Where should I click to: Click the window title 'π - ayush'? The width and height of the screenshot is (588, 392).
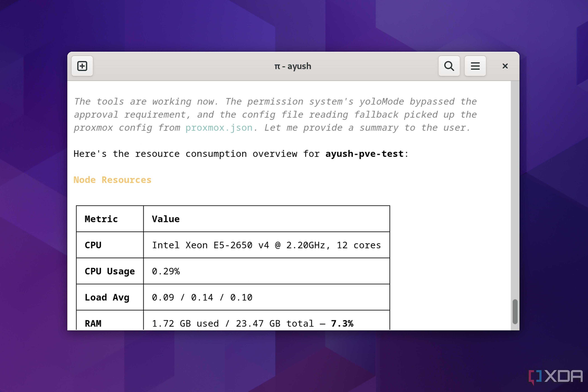coord(293,66)
